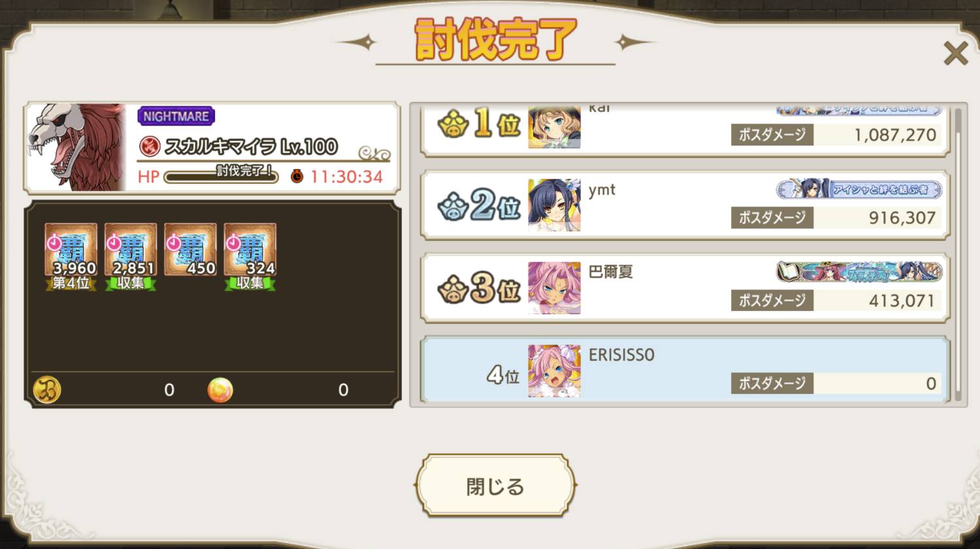Open 巴爾夏's player avatar
Screen dimensions: 980x549
(554, 288)
